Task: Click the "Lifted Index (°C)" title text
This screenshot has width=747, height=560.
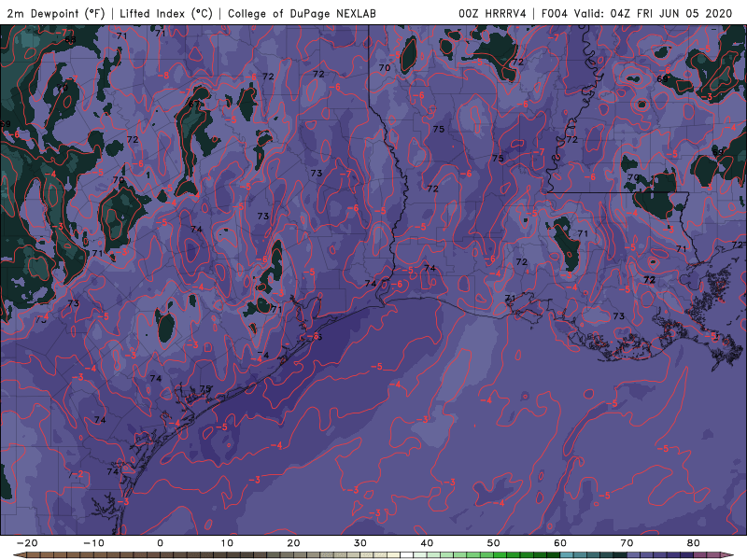Action: coord(166,13)
